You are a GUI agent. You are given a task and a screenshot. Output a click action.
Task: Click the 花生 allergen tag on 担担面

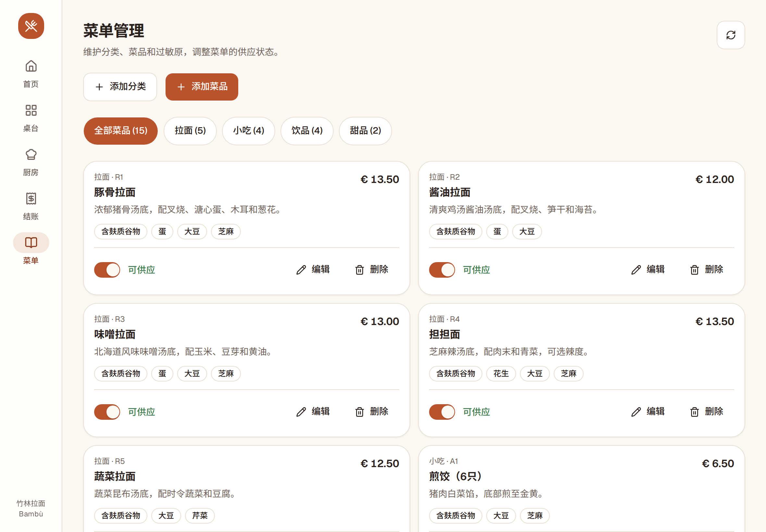(501, 373)
